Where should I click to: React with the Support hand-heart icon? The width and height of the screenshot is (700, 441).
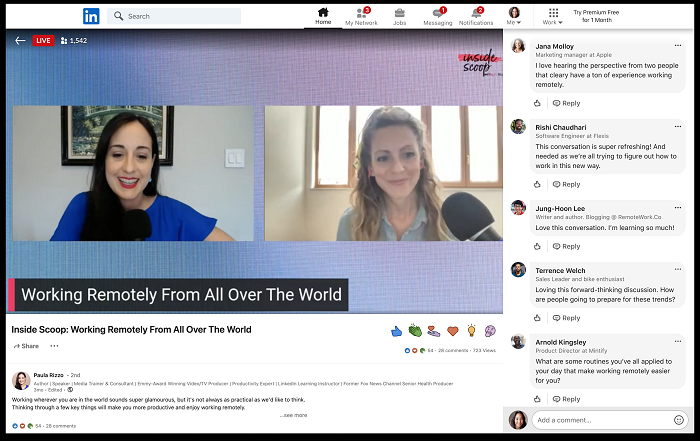(x=433, y=331)
